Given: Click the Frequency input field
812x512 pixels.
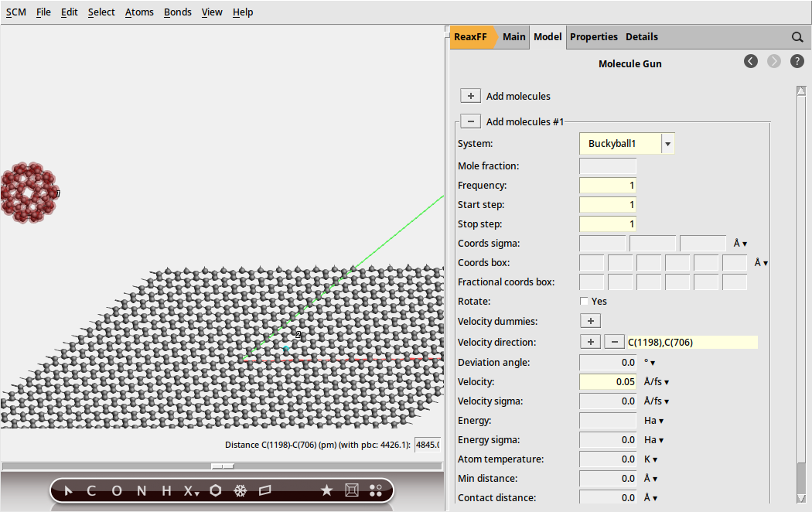Looking at the screenshot, I should click(607, 185).
